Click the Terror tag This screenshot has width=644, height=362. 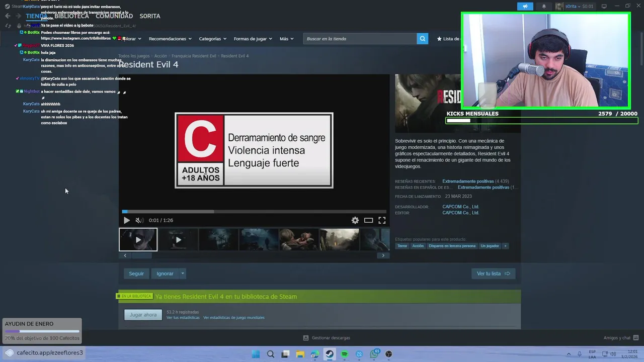402,246
